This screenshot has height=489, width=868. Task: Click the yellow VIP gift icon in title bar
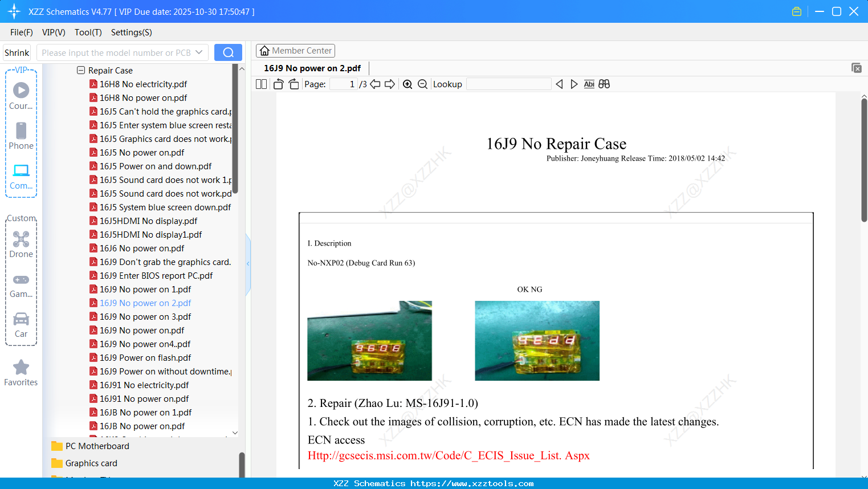tap(797, 11)
